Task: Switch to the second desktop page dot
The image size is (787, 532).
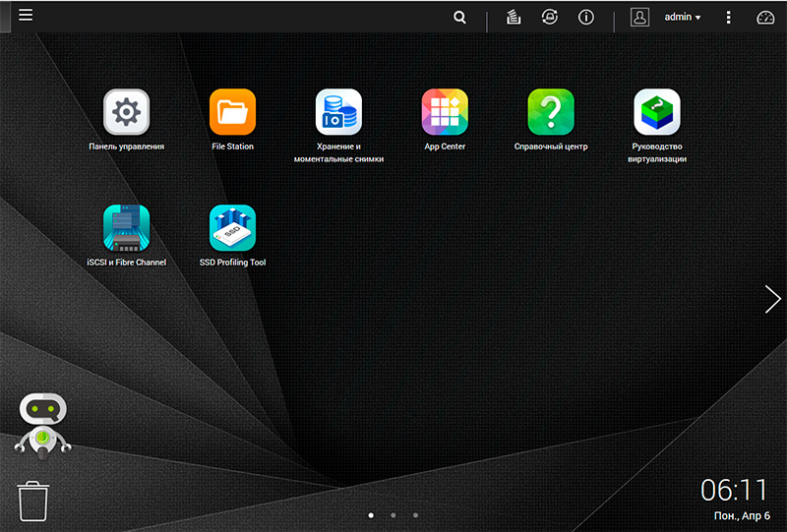Action: pyautogui.click(x=393, y=514)
